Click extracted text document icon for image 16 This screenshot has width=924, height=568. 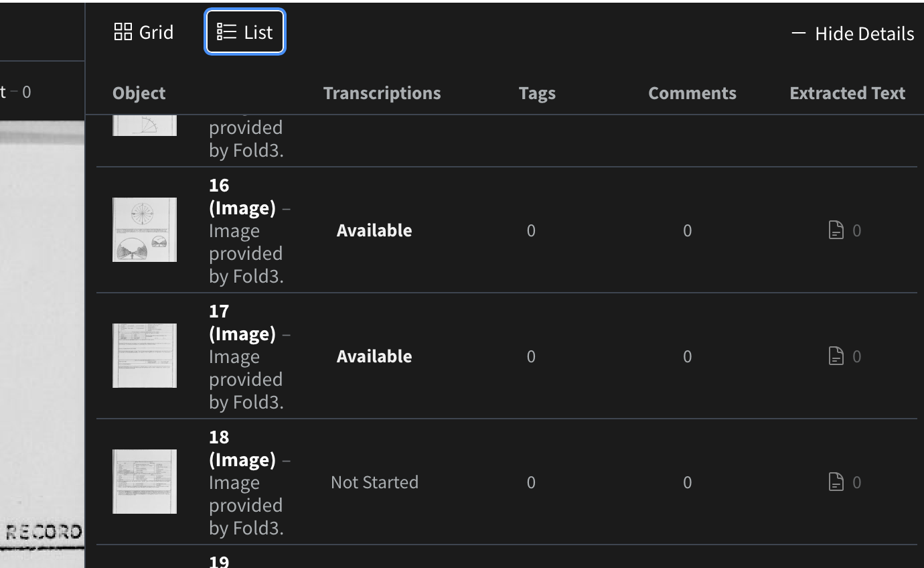836,230
